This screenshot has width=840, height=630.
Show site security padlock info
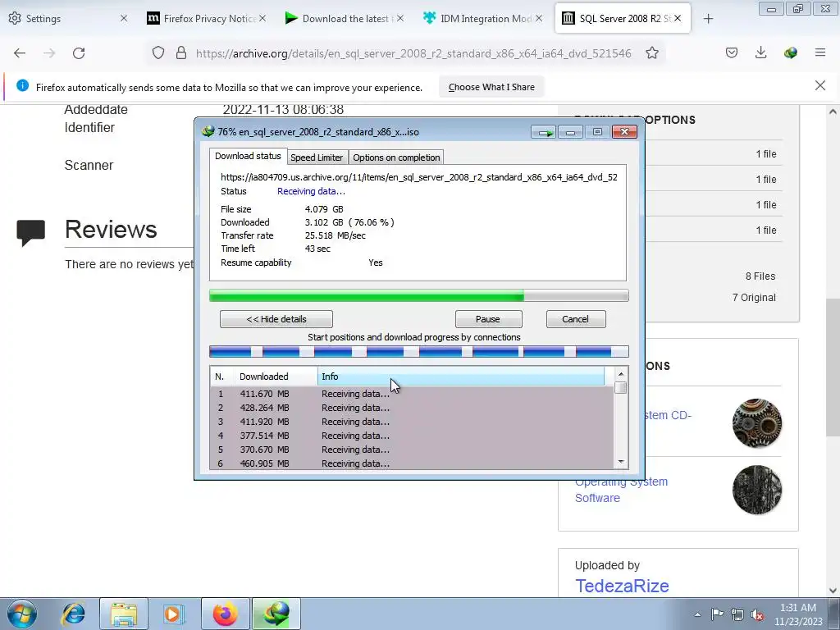point(181,53)
